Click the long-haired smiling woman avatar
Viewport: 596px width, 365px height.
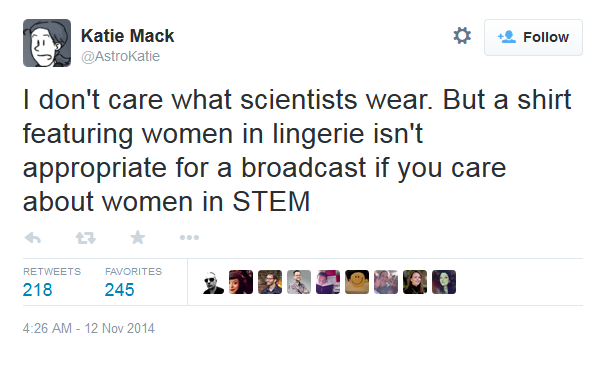coord(415,282)
